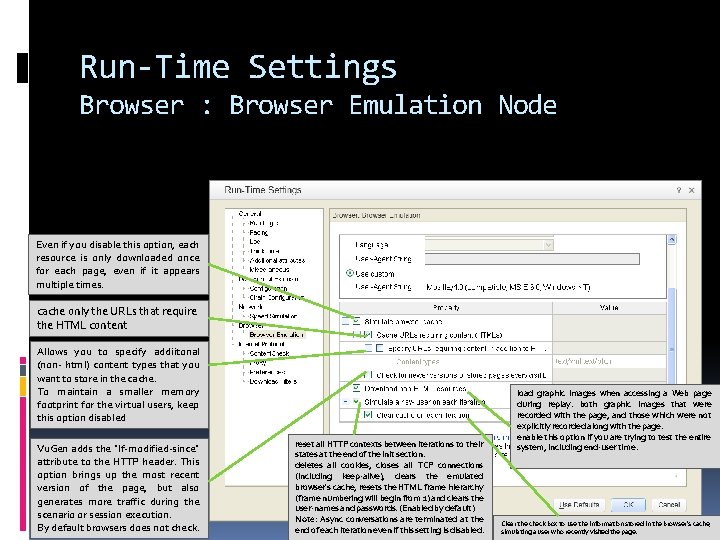Open Additional attributes tree node
Viewport: 720px width, 540px height.
[277, 260]
